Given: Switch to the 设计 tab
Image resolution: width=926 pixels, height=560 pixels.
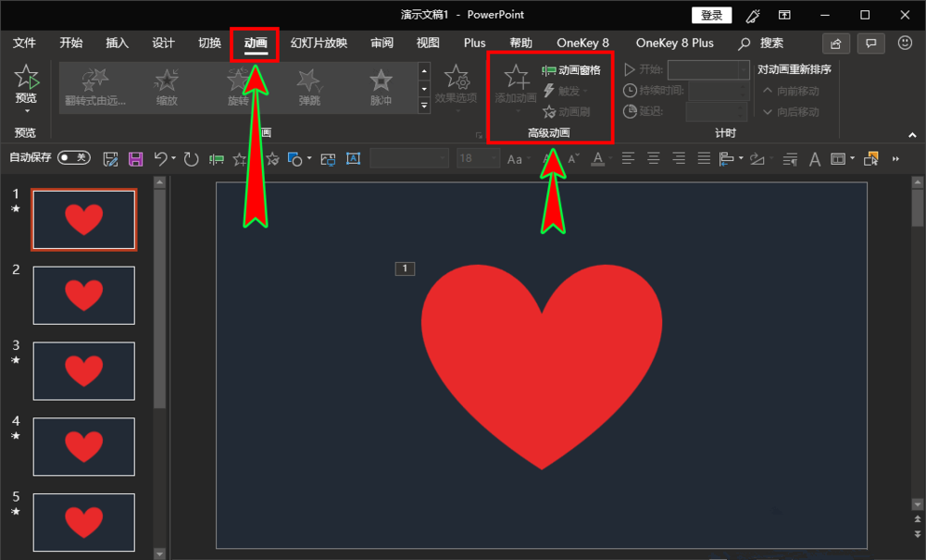Looking at the screenshot, I should (163, 44).
